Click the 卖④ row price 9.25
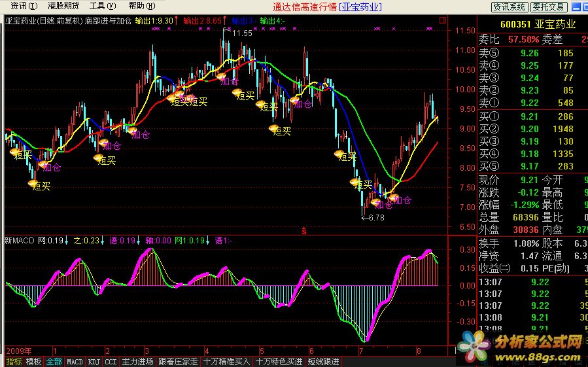This screenshot has width=588, height=367. pyautogui.click(x=530, y=65)
